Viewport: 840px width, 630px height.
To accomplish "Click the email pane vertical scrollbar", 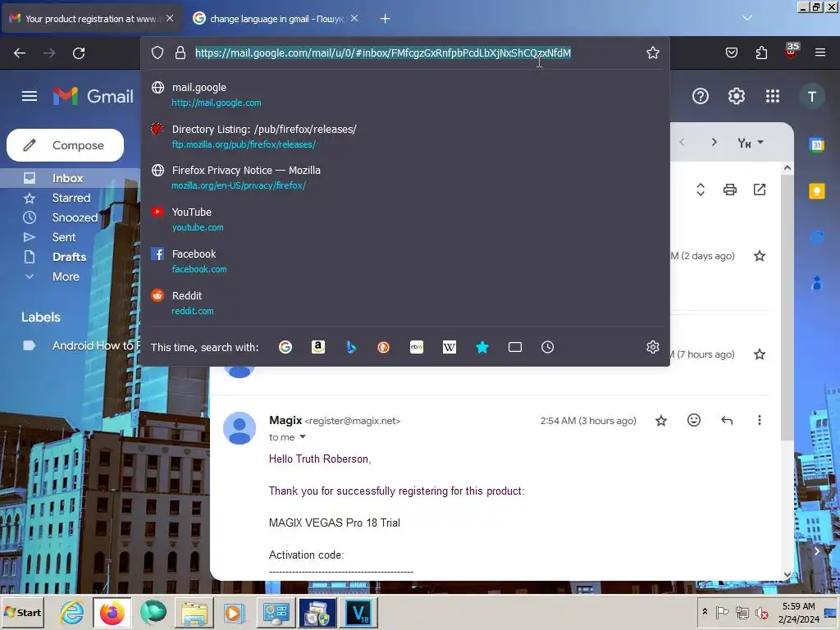I will pyautogui.click(x=787, y=308).
